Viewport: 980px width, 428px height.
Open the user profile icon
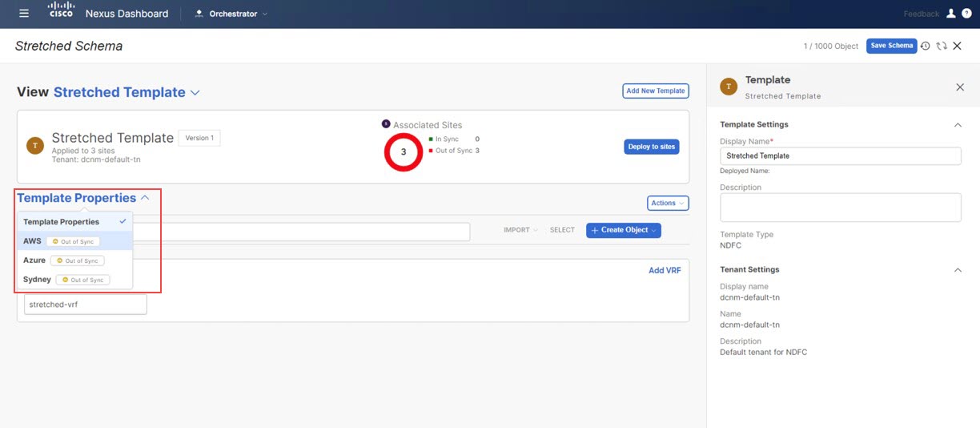(951, 14)
